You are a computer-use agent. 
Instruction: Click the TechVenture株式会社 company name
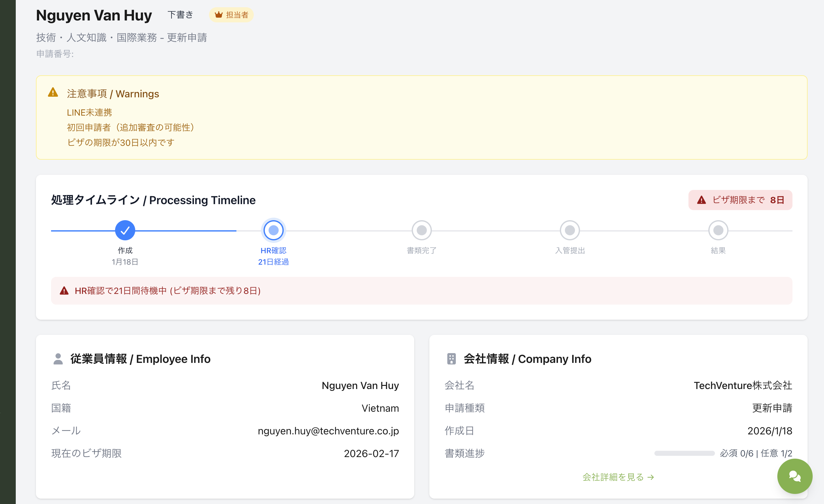(x=743, y=385)
